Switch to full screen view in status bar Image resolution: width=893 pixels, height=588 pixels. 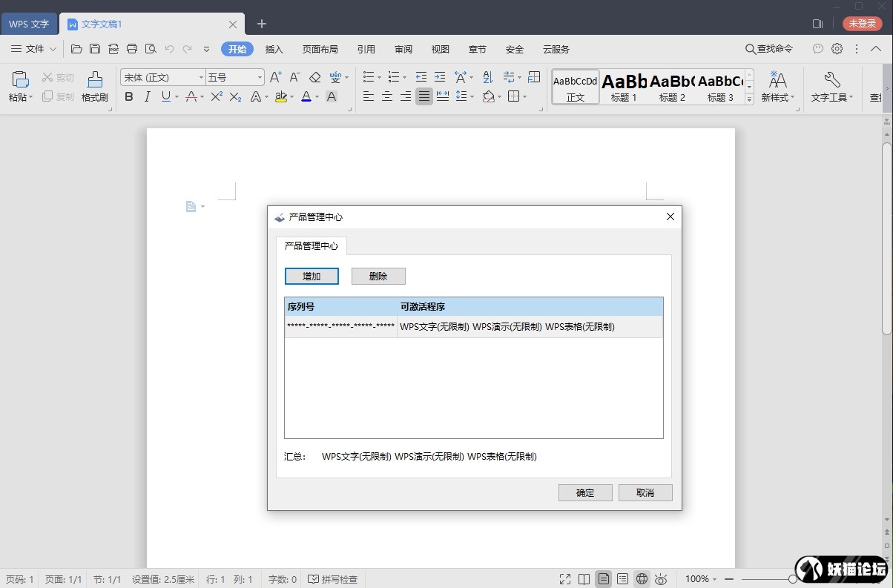(565, 579)
